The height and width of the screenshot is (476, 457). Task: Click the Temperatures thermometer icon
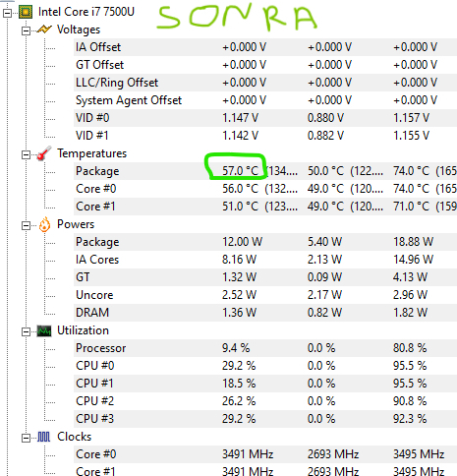(44, 153)
